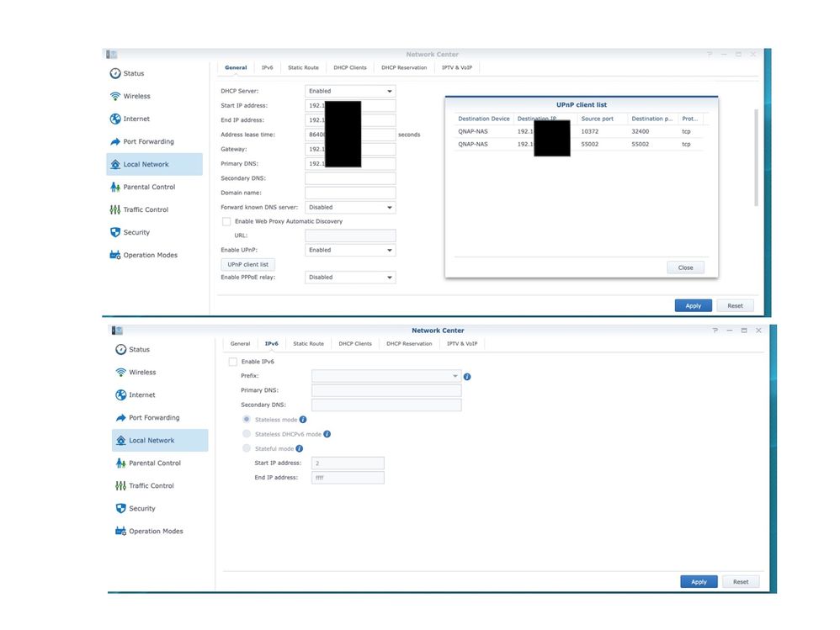Open the IPTV & VoIP tab
Image resolution: width=840 pixels, height=630 pixels.
[x=457, y=67]
